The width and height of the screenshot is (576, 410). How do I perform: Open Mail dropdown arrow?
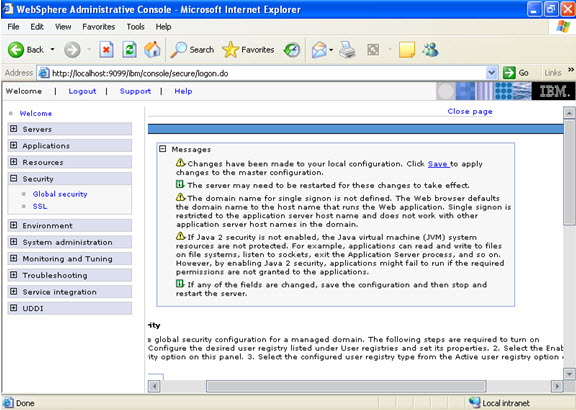click(x=331, y=50)
